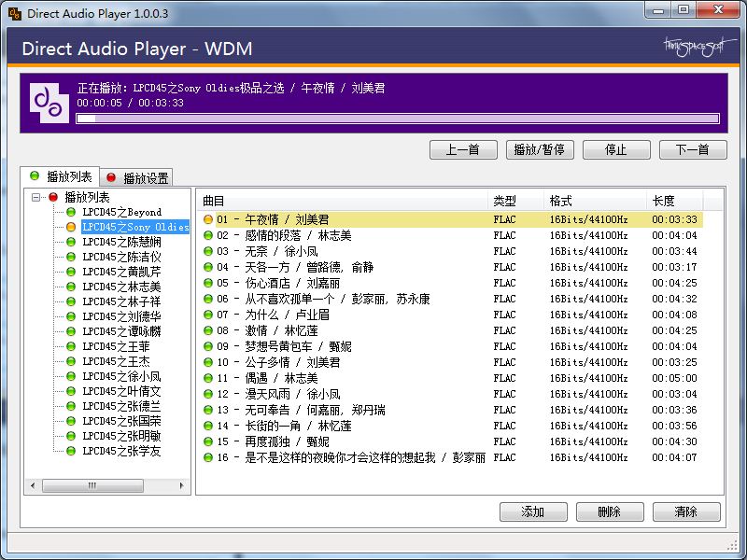This screenshot has width=747, height=560.
Task: Select playlist LPCD45之张国荣
Action: pyautogui.click(x=121, y=421)
